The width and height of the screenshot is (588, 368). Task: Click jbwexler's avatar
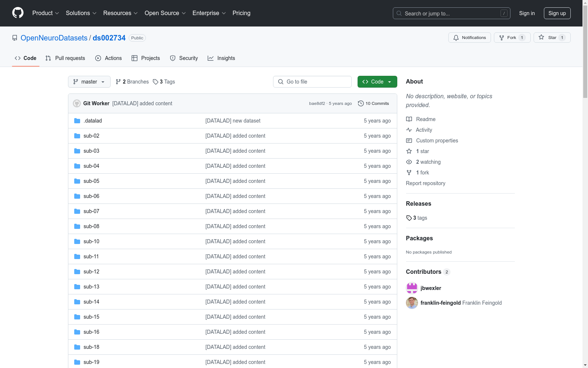(412, 288)
